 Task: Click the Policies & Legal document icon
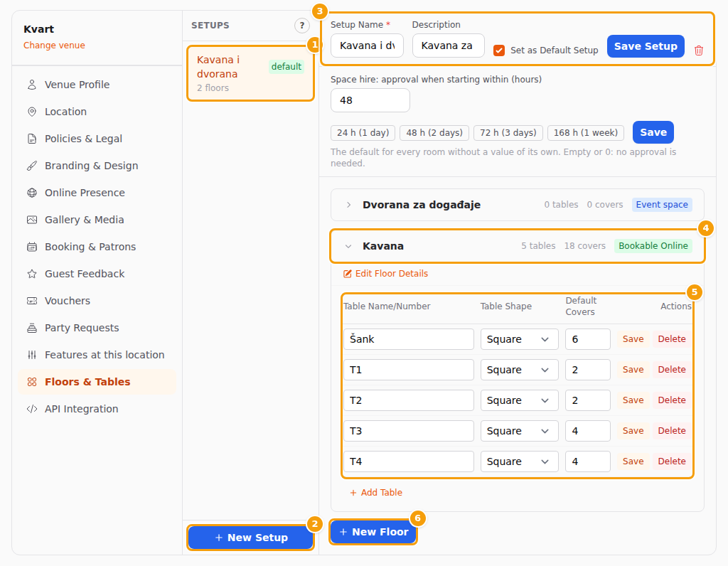(x=31, y=139)
